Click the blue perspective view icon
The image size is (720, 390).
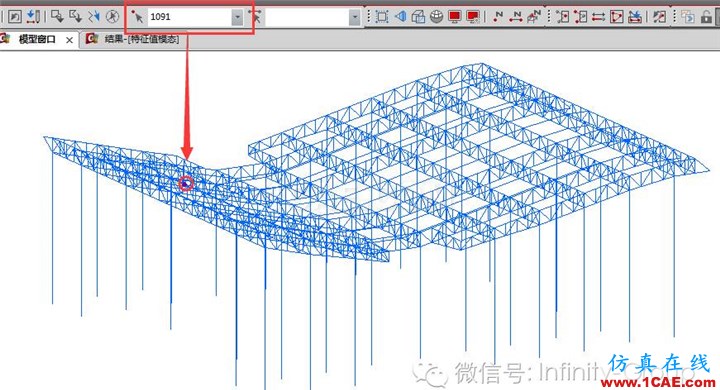[400, 17]
